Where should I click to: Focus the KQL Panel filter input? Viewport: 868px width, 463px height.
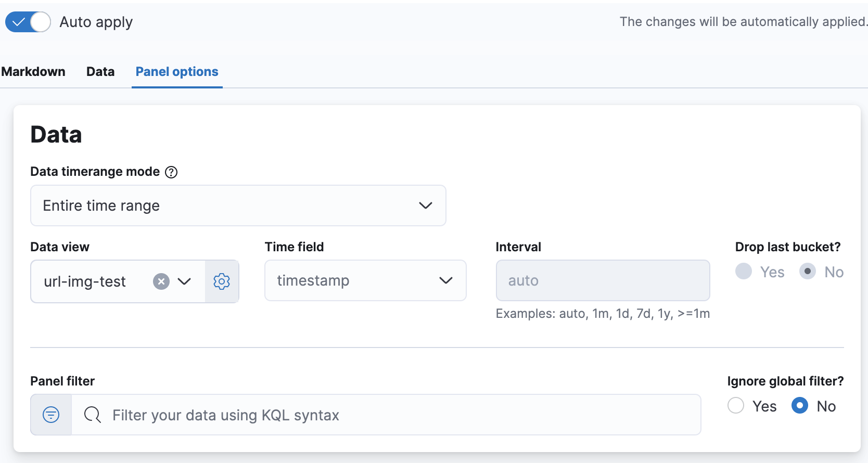pos(385,415)
